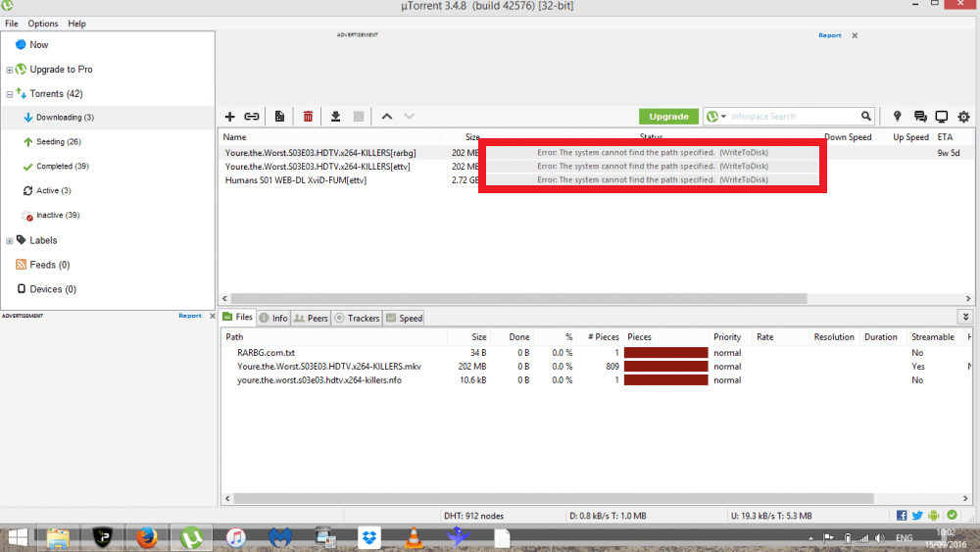Click the torrent list horizontal scrollbar
Viewport: 980px width, 552px height.
pos(518,299)
